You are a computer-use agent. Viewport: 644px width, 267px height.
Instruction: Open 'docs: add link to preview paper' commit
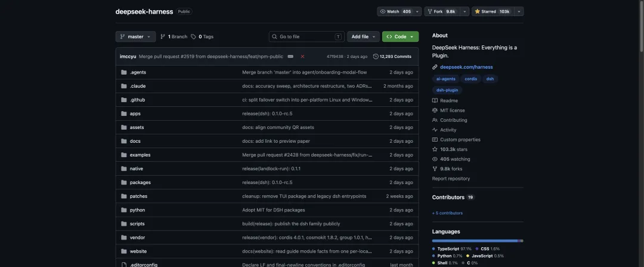(276, 141)
